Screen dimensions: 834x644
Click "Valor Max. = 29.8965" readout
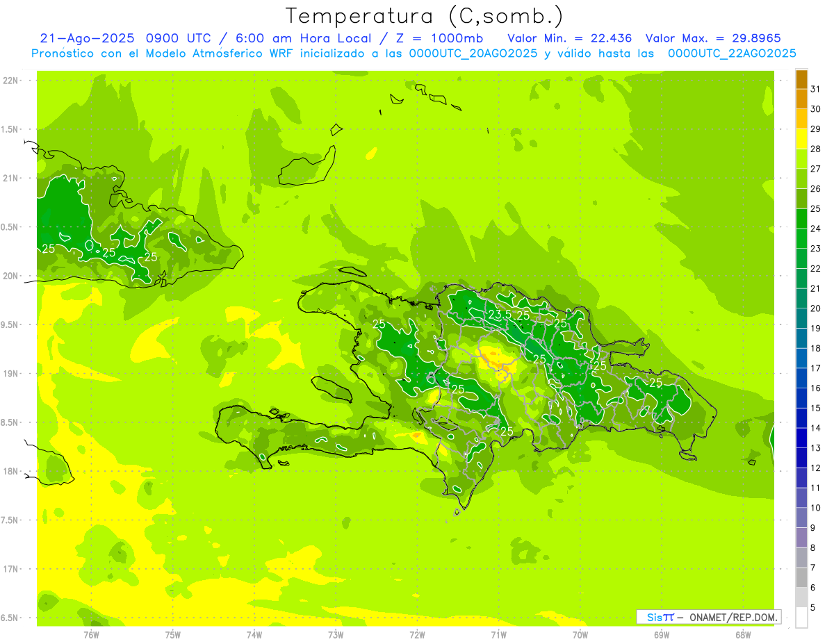click(x=715, y=38)
